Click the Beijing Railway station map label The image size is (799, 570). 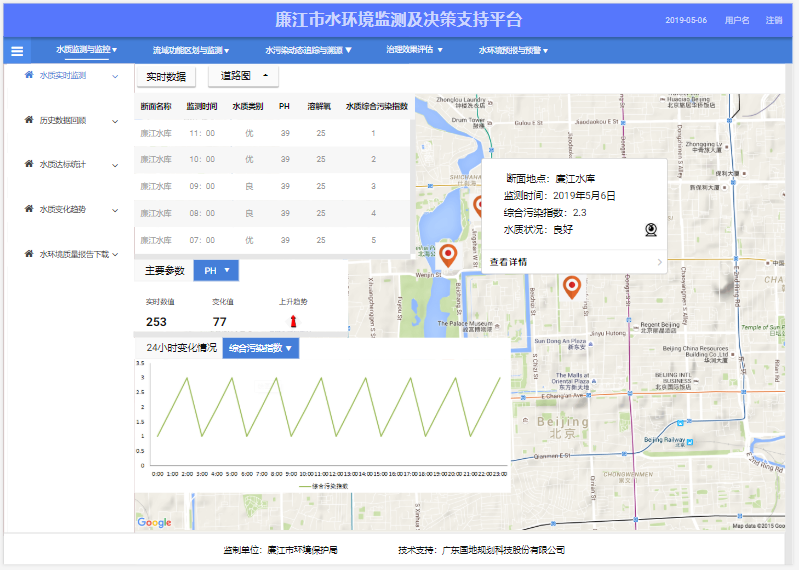tap(665, 441)
